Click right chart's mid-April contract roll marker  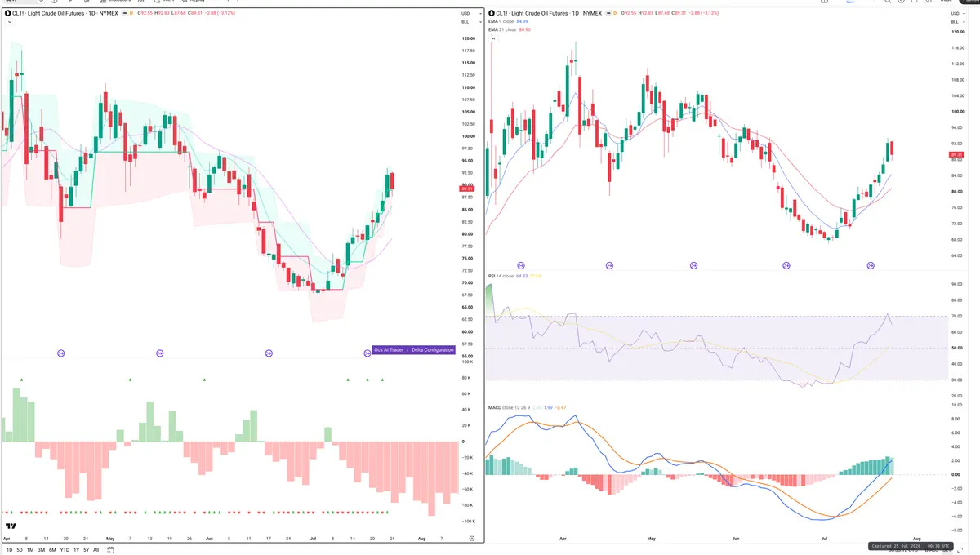(x=609, y=265)
